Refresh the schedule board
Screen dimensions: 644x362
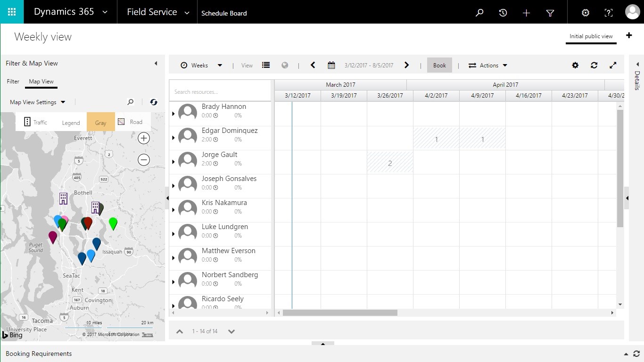pos(594,66)
